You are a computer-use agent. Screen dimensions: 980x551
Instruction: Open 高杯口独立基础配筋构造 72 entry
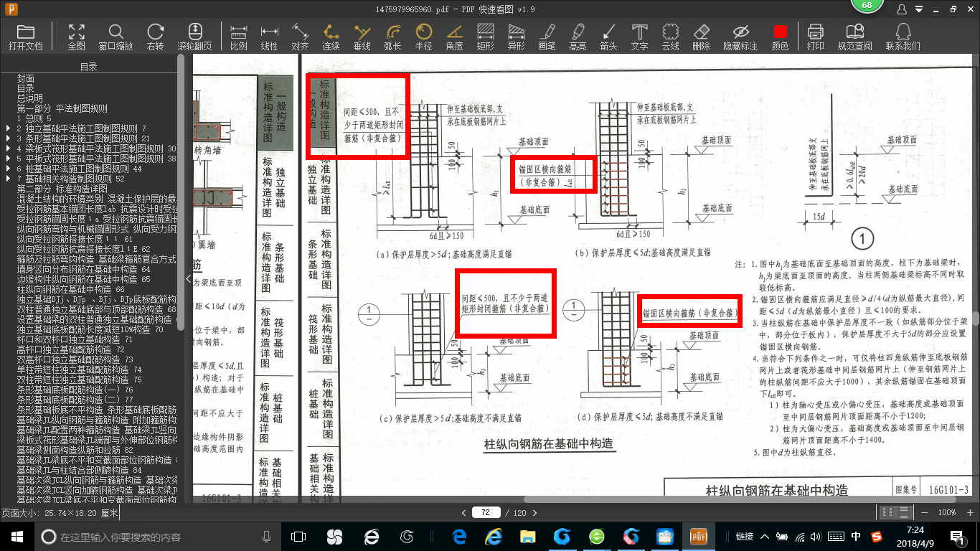tap(70, 349)
